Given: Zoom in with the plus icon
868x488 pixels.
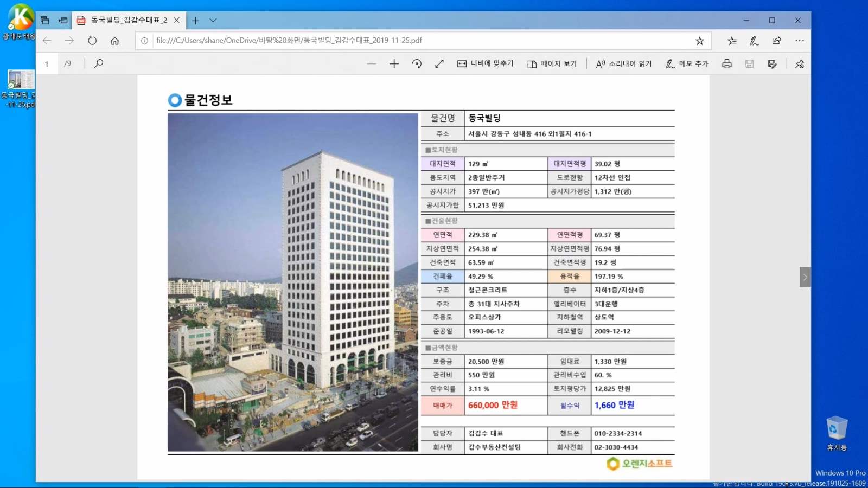Looking at the screenshot, I should click(x=394, y=64).
